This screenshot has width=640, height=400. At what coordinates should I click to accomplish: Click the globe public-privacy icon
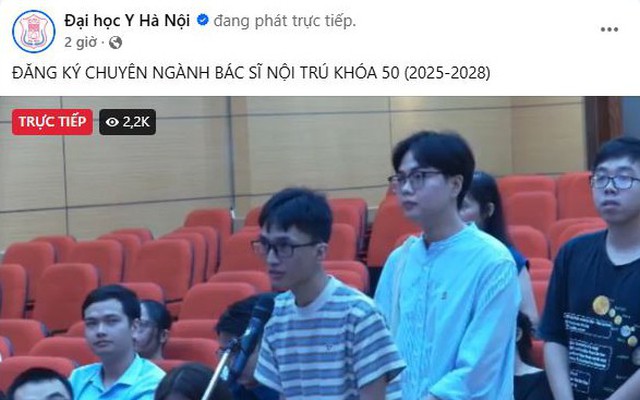pyautogui.click(x=116, y=42)
